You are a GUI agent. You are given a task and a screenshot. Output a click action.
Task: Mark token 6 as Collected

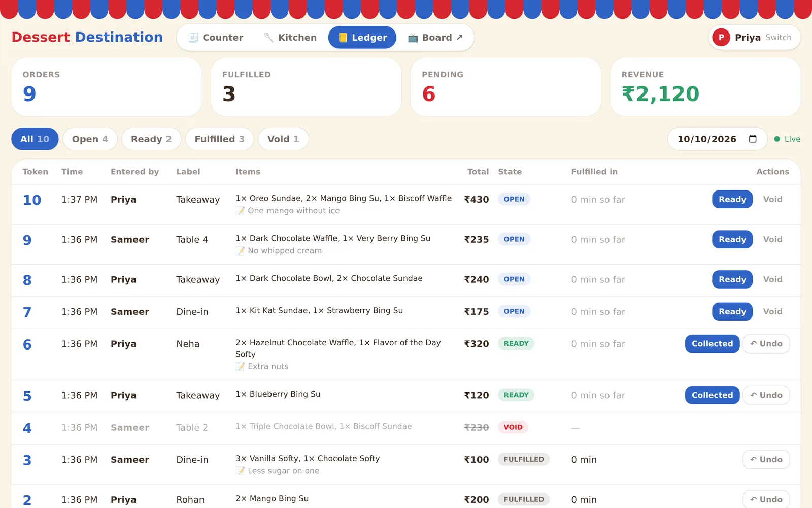click(x=712, y=344)
